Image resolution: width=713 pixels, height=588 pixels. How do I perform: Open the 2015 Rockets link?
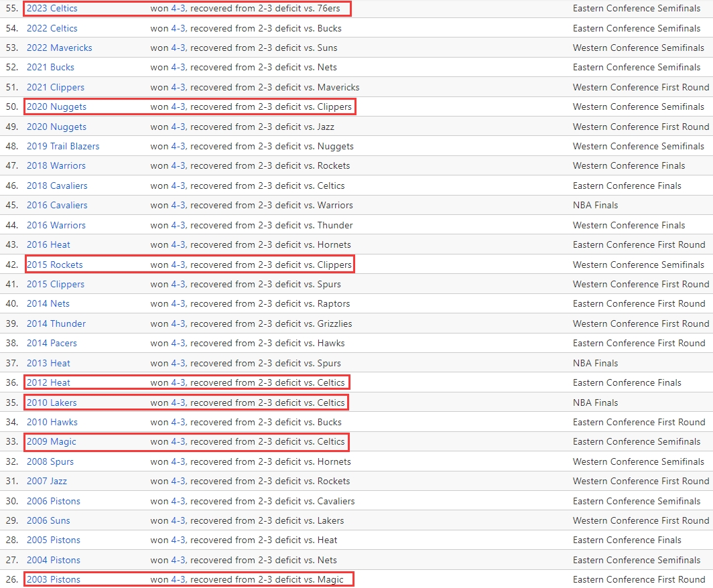(55, 265)
